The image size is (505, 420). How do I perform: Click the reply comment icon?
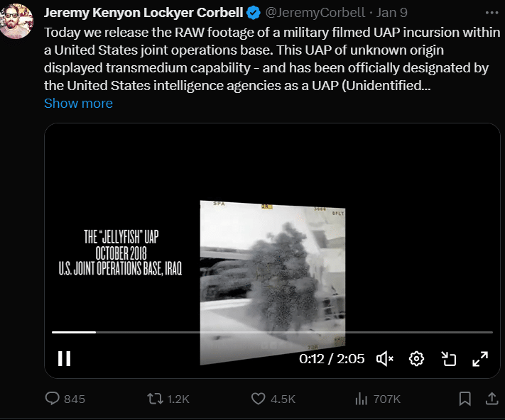[x=53, y=399]
